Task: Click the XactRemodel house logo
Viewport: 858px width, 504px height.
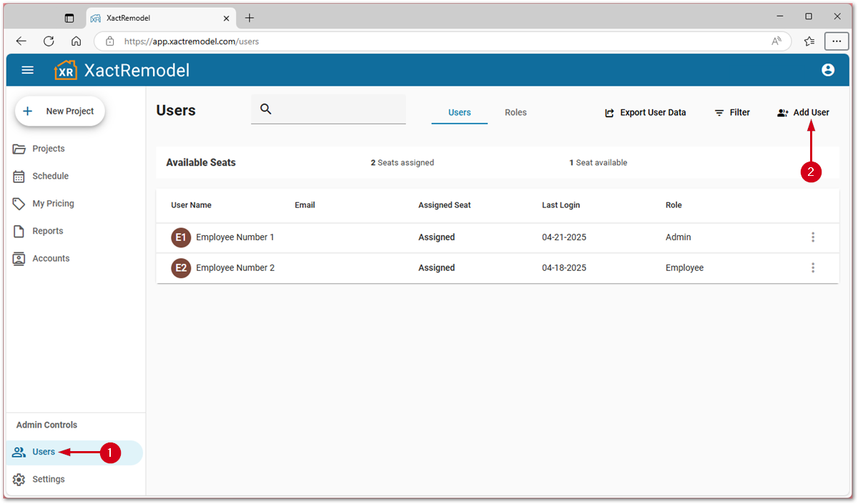Action: click(x=66, y=70)
